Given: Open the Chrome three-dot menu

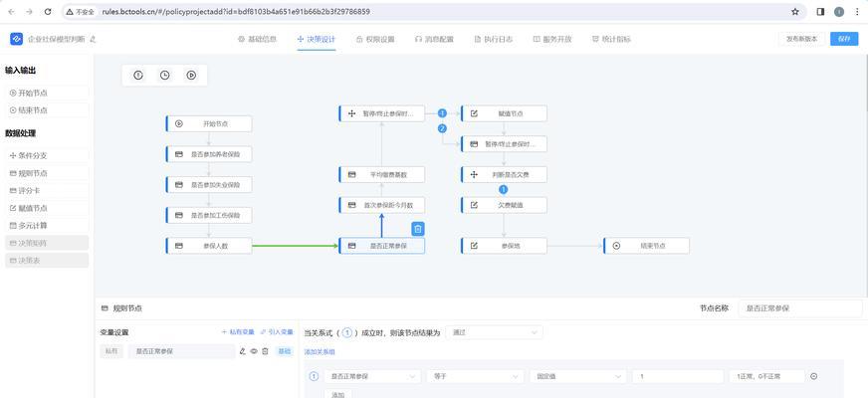Looking at the screenshot, I should 857,12.
